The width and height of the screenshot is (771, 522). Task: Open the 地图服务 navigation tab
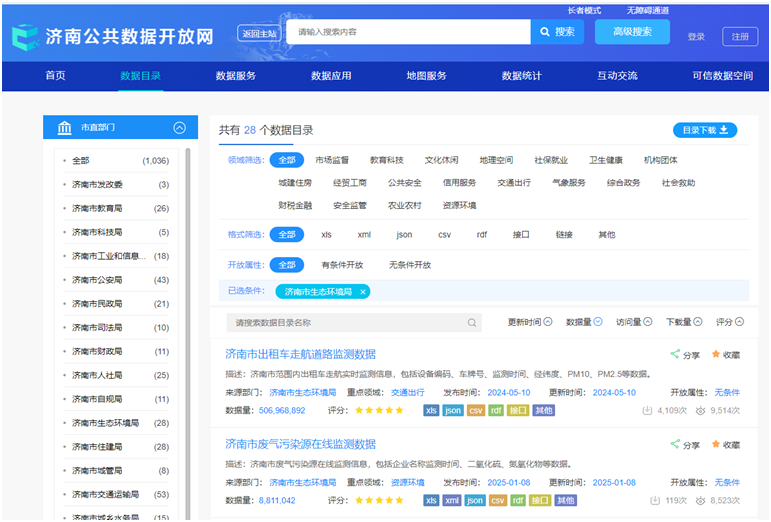pos(426,76)
